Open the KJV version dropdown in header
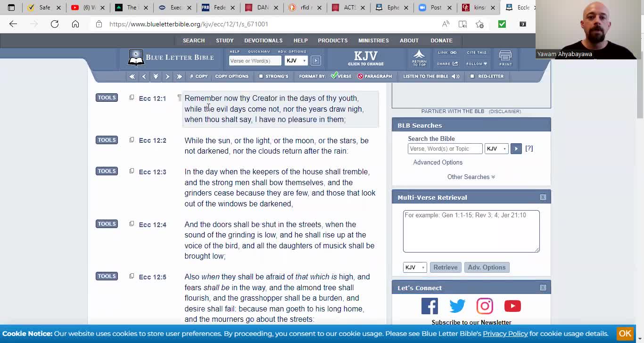The image size is (644, 343). pos(296,60)
